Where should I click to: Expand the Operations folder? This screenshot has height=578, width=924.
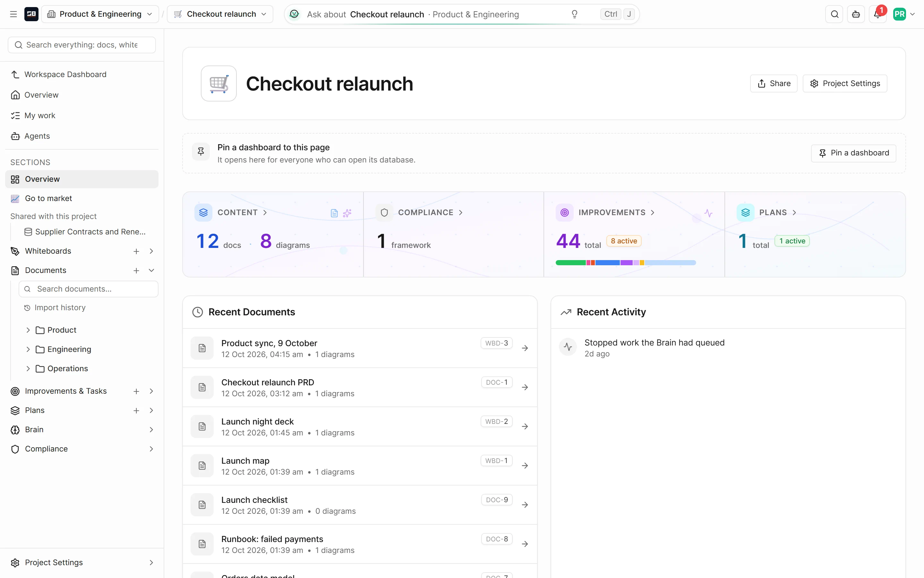[28, 369]
